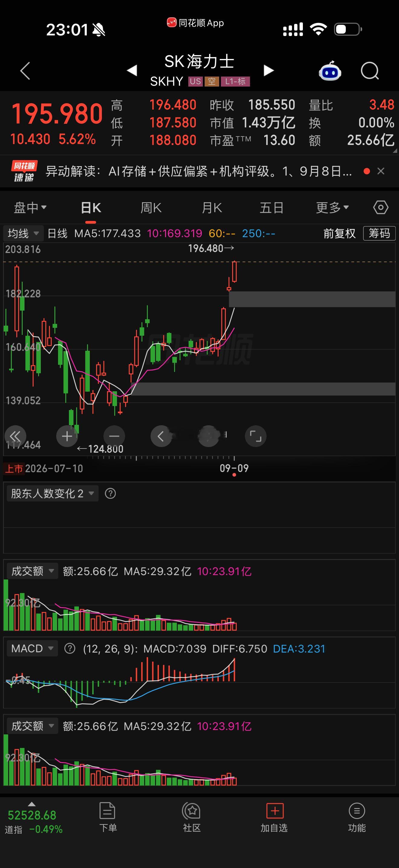Open the search magnifier
Viewport: 399px width, 868px height.
click(370, 71)
